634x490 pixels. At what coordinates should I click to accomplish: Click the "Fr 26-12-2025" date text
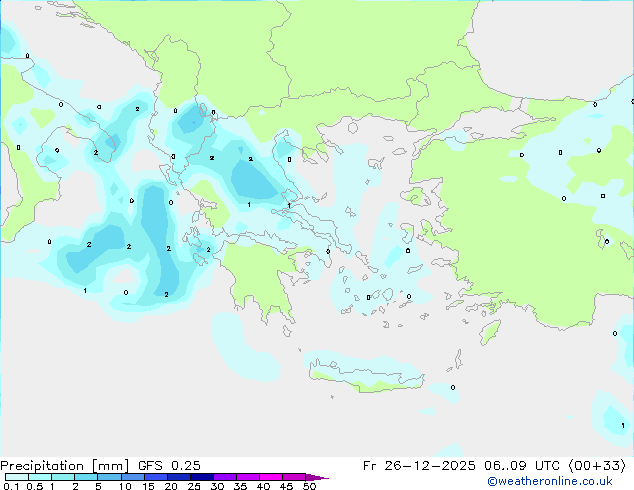pos(419,466)
